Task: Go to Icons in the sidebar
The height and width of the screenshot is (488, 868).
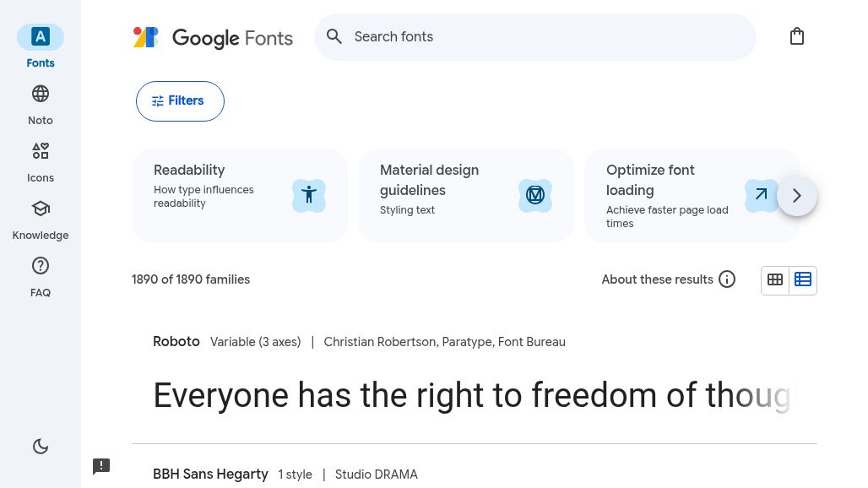Action: point(41,161)
